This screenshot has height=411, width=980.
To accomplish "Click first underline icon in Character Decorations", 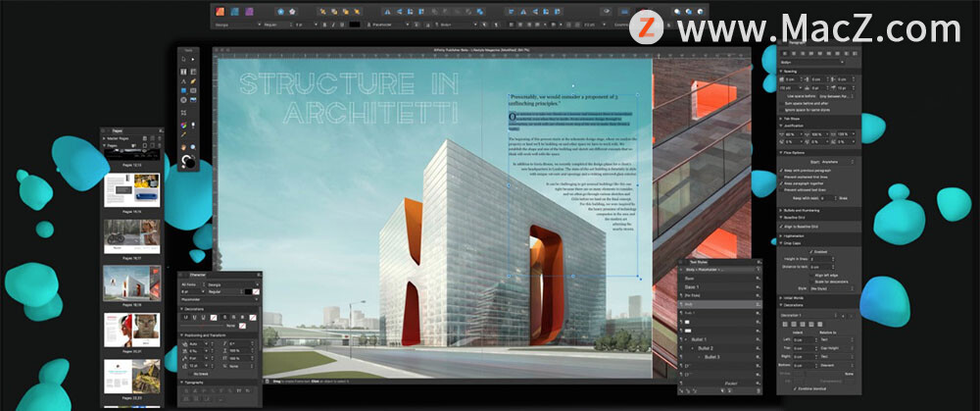I will tap(185, 317).
